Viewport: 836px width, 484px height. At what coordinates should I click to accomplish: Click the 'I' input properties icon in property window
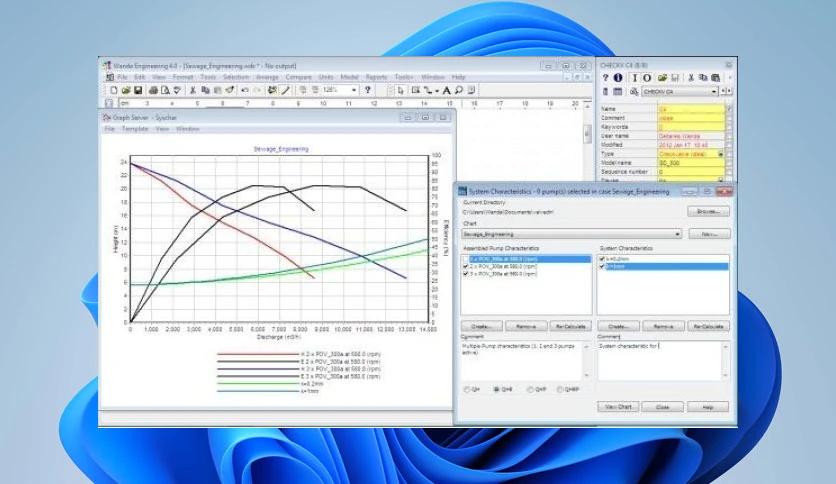pyautogui.click(x=634, y=78)
